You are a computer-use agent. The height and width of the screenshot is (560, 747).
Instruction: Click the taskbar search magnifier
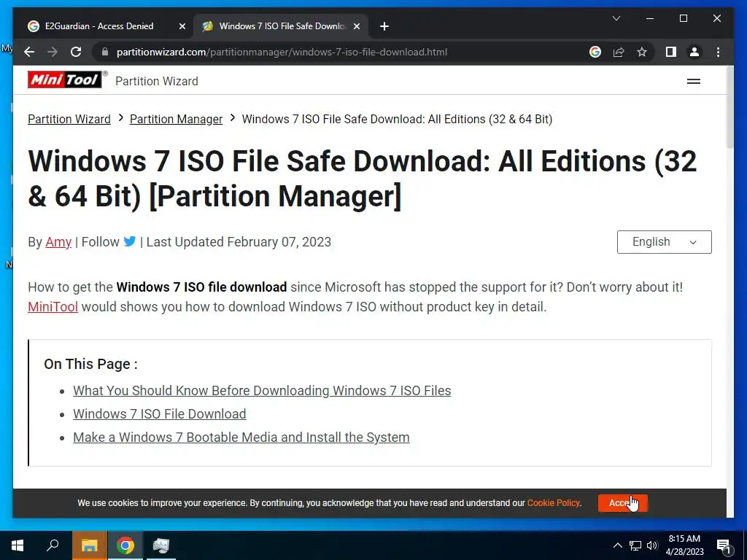coord(53,545)
